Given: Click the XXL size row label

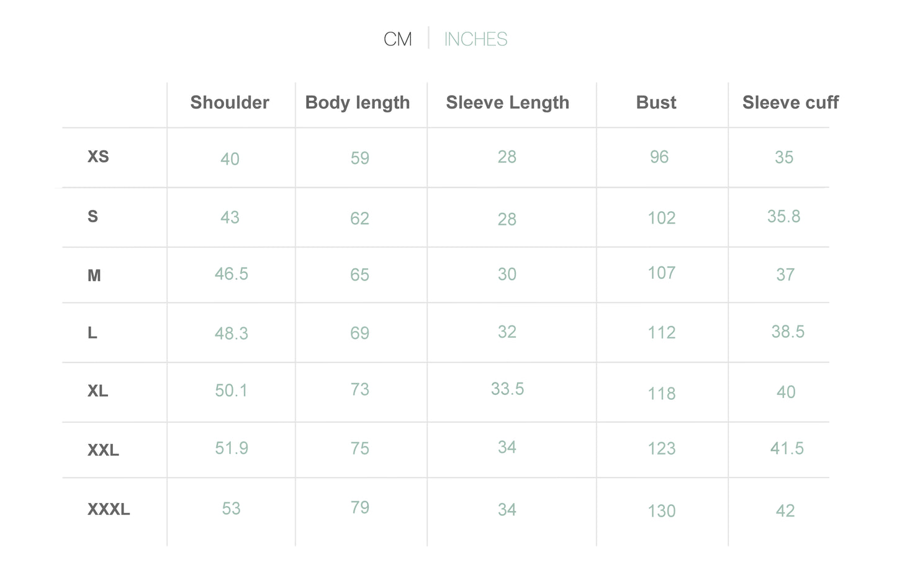Looking at the screenshot, I should pyautogui.click(x=103, y=450).
